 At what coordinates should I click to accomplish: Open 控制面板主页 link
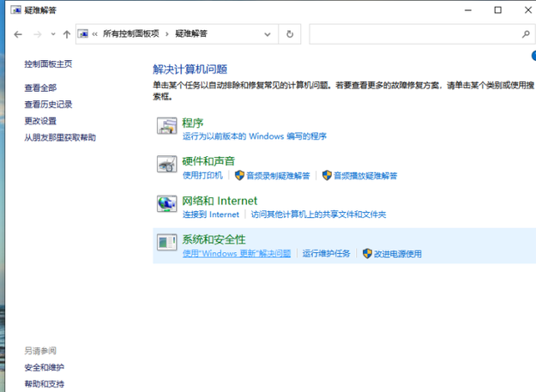[x=48, y=64]
